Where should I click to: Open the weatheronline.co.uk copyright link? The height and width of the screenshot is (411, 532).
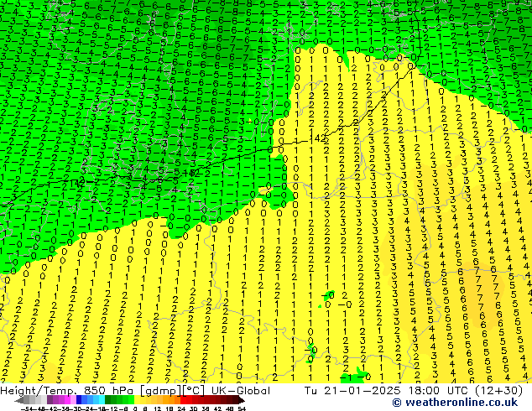[x=455, y=403]
